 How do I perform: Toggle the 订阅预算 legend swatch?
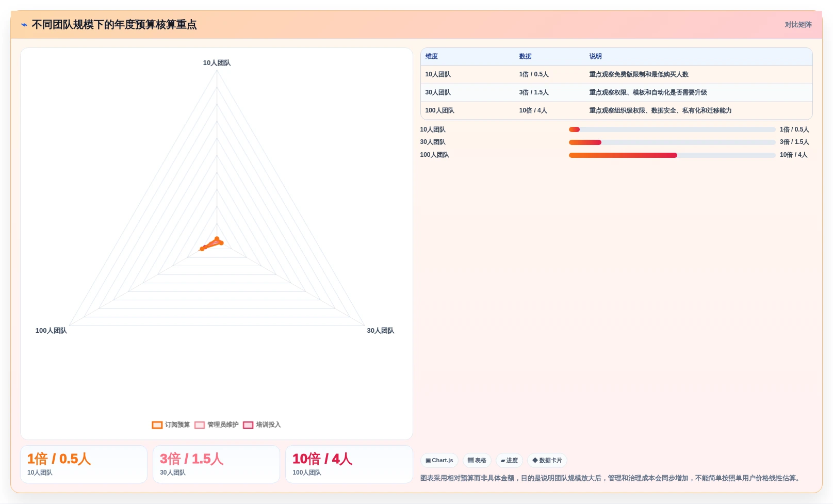157,425
